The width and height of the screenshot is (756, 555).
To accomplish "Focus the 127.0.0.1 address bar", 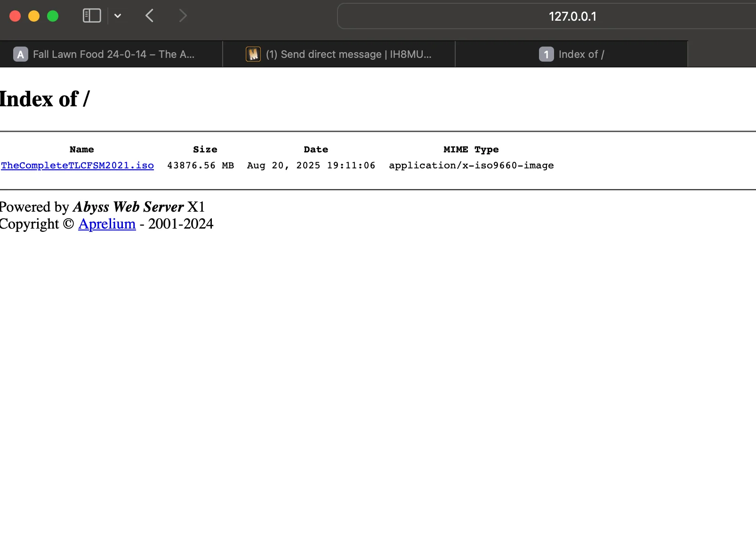I will pos(572,16).
